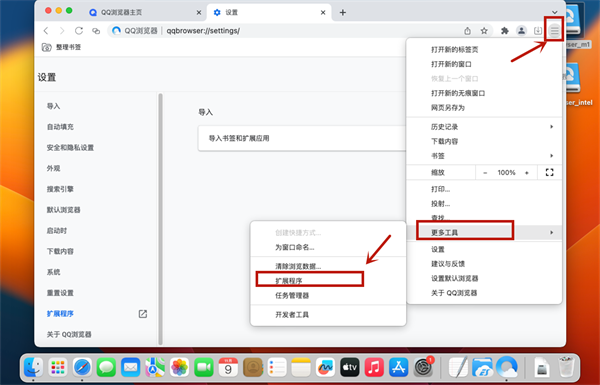Open external link icon beside 扩展程序
The width and height of the screenshot is (600, 385).
(143, 314)
